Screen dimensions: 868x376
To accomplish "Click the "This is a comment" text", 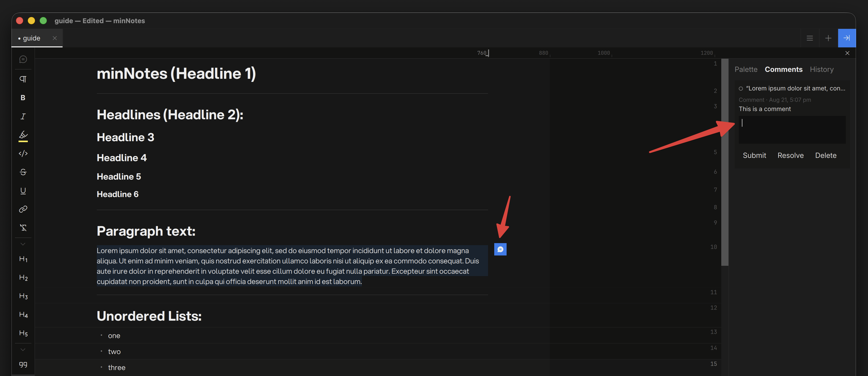I will click(x=765, y=109).
